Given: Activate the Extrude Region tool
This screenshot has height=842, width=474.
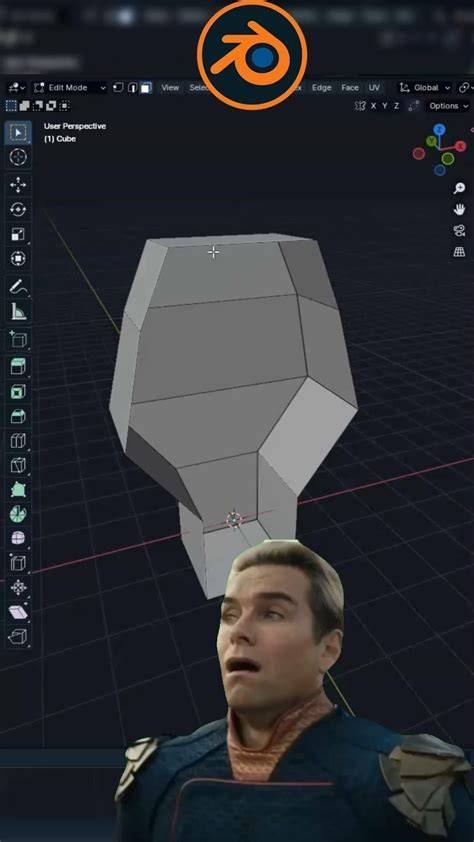Looking at the screenshot, I should point(18,367).
